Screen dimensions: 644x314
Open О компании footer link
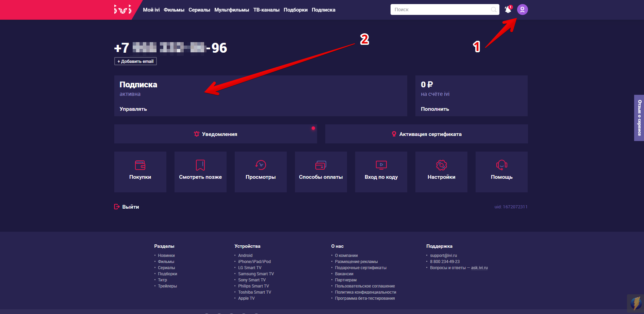(346, 256)
